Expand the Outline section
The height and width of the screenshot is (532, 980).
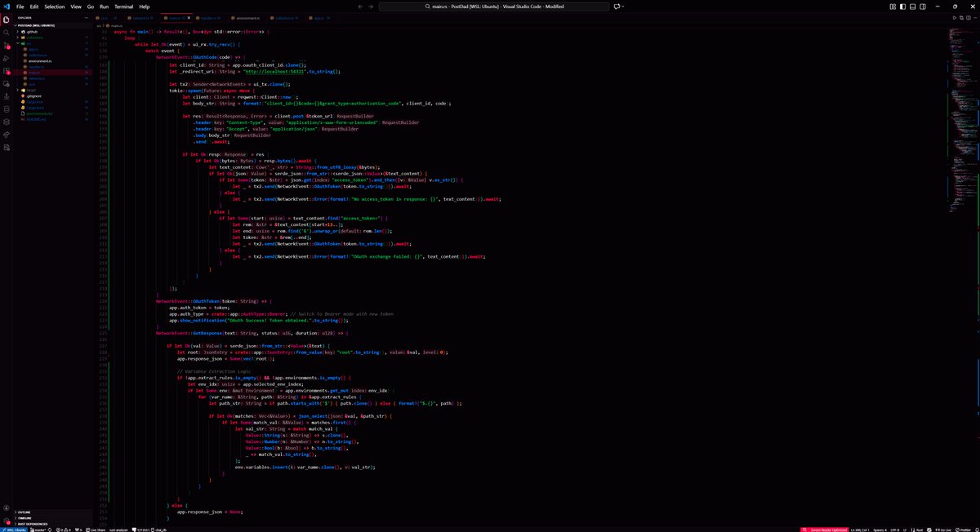[x=53, y=512]
